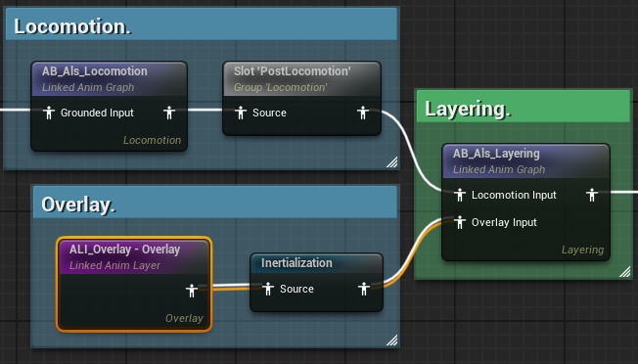638x364 pixels.
Task: Click the Overlay comment resize handle
Action: [x=392, y=340]
